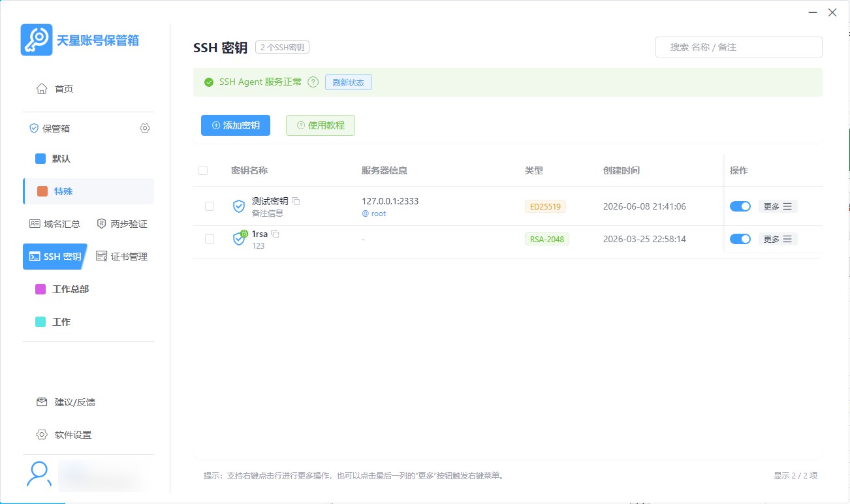Screen dimensions: 850x504
Task: Select the 保管箱 section header
Action: pyautogui.click(x=50, y=129)
